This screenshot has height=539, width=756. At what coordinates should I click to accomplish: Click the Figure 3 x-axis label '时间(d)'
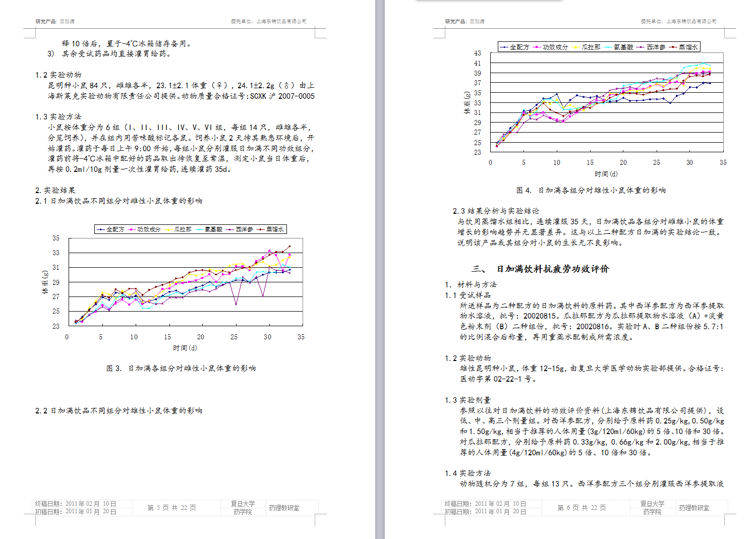pos(185,348)
